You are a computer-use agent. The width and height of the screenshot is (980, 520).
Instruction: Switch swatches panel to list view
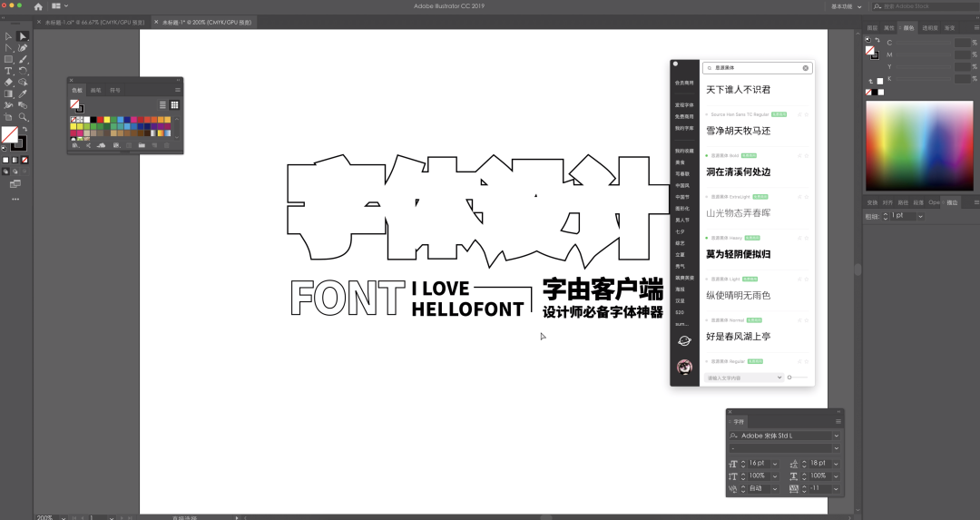pos(163,105)
